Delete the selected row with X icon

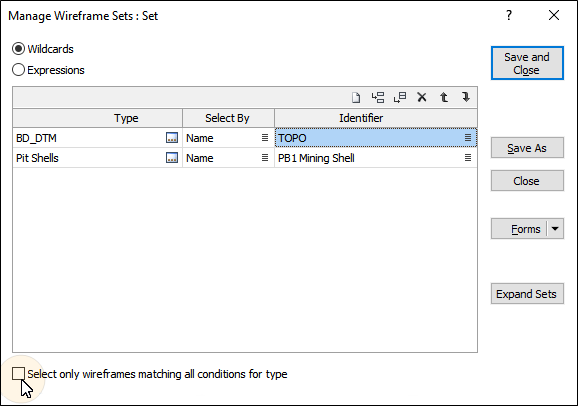coord(422,97)
